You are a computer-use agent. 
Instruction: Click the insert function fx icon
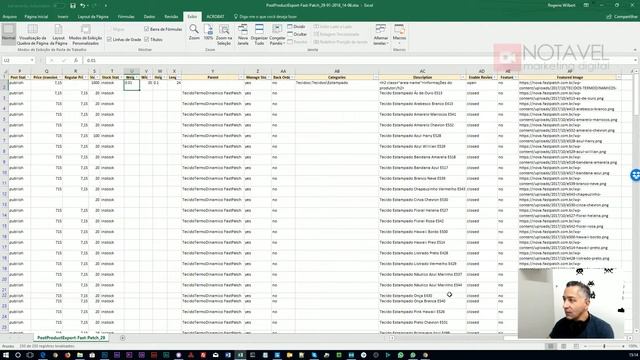(x=76, y=60)
